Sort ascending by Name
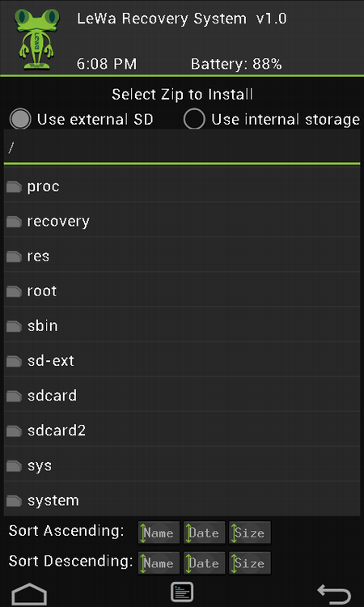The height and width of the screenshot is (607, 364). click(159, 533)
